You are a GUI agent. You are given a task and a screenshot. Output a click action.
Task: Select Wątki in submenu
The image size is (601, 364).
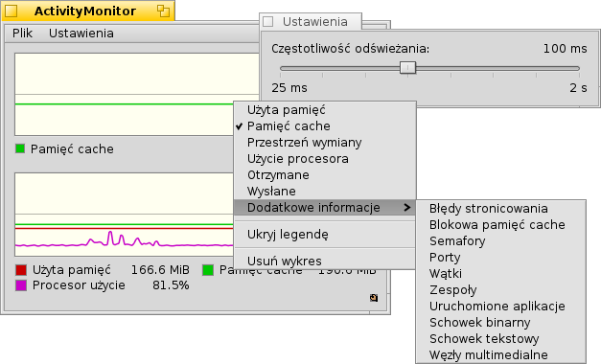pos(501,274)
